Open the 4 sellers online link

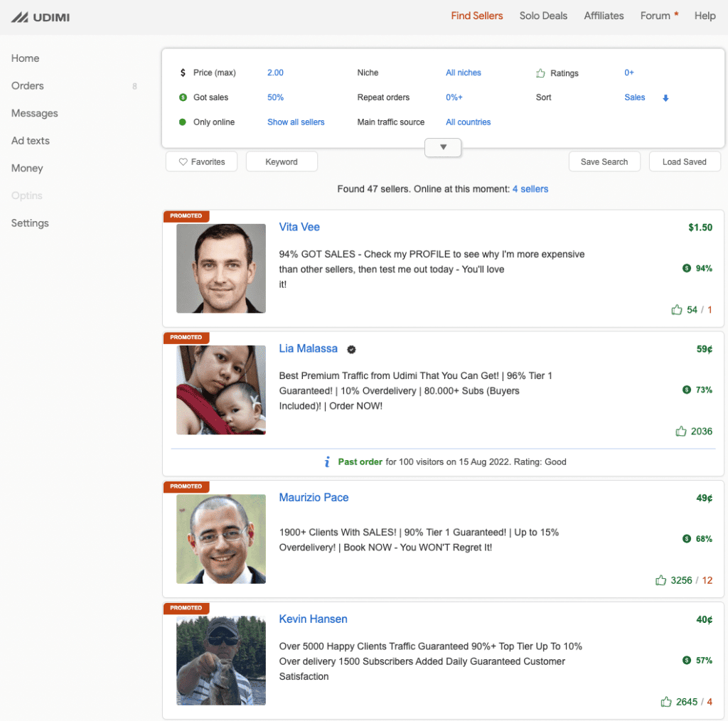[530, 189]
